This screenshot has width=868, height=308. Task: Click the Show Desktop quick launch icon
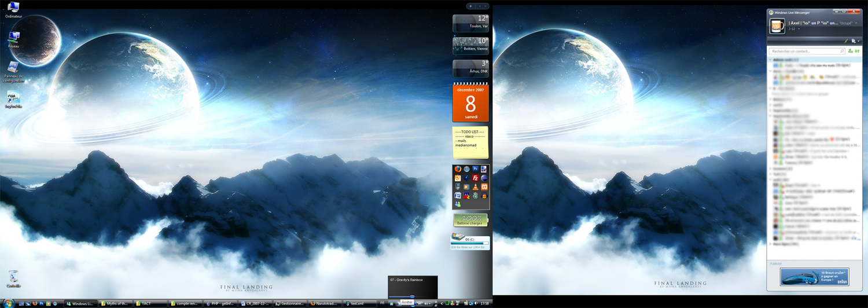click(21, 303)
